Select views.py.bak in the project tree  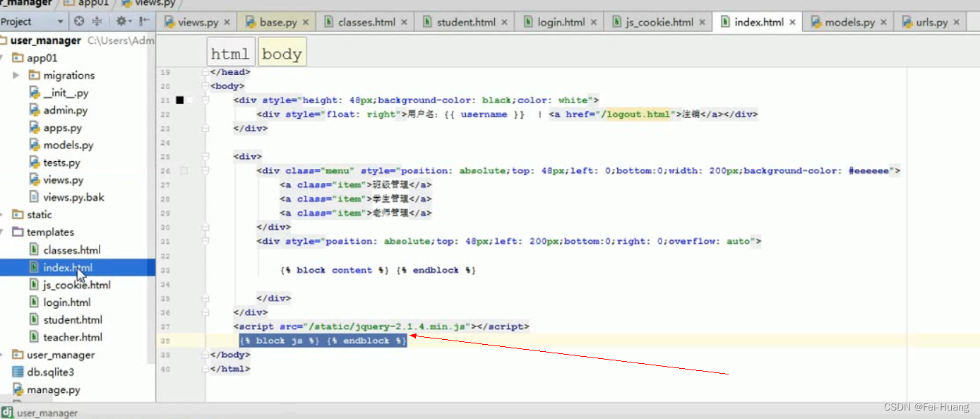click(73, 197)
